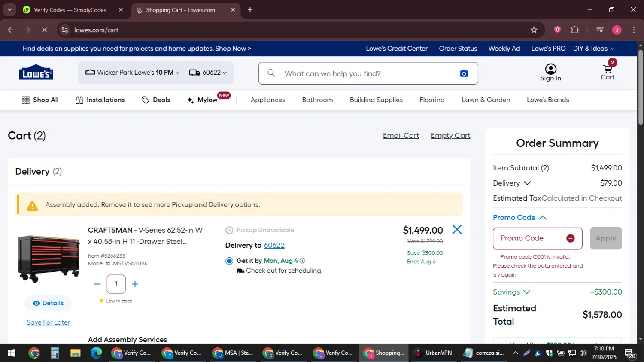Image resolution: width=644 pixels, height=362 pixels.
Task: Decrease quantity with minus icon
Action: point(97,284)
